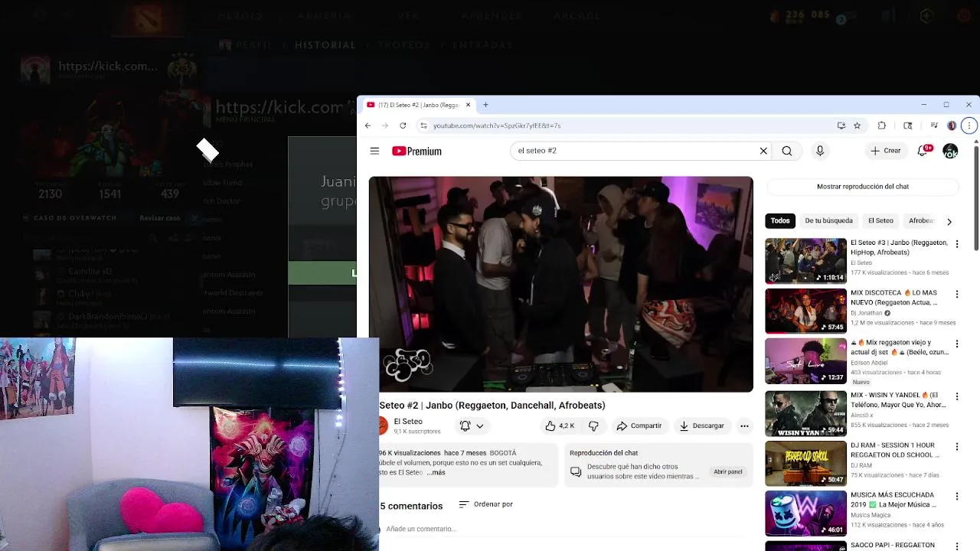Dismiss Caso de Overwatch with X

click(194, 218)
